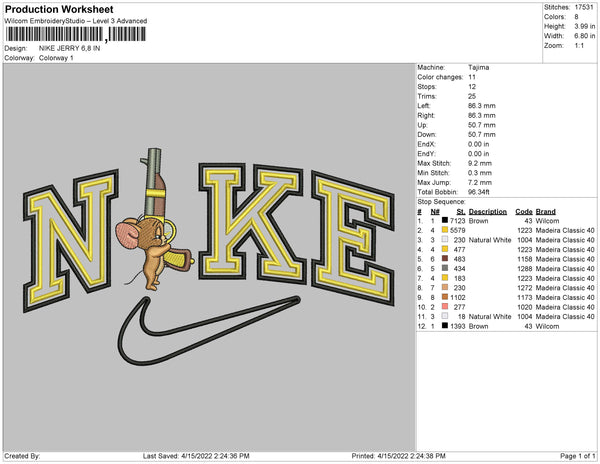Viewport: 600px width, 464px height.
Task: Select the Stops value 12
Action: pos(472,86)
